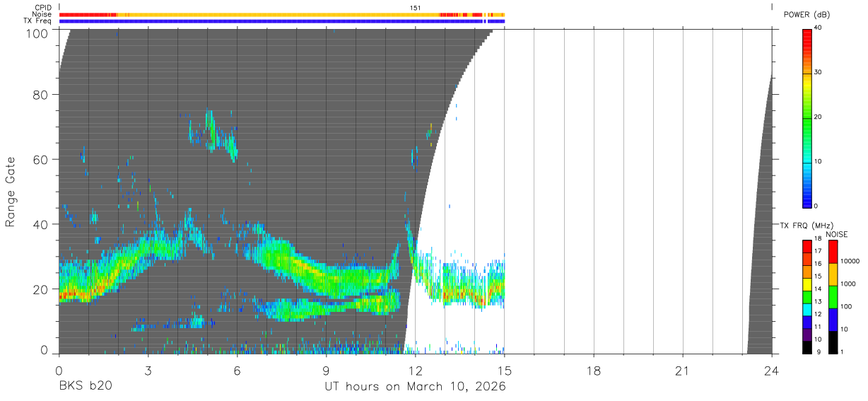Screen dimensions: 868x401
Task: Click the NOISE color bar
Action: 833,296
